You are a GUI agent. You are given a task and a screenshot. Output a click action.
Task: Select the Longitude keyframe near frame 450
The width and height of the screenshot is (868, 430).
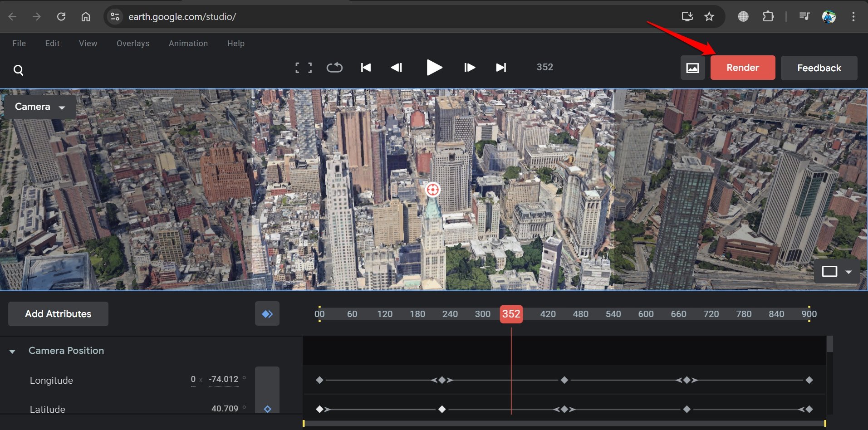click(x=564, y=380)
